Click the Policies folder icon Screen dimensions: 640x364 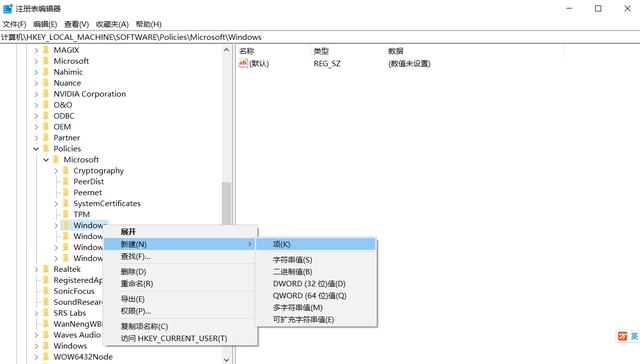(46, 149)
